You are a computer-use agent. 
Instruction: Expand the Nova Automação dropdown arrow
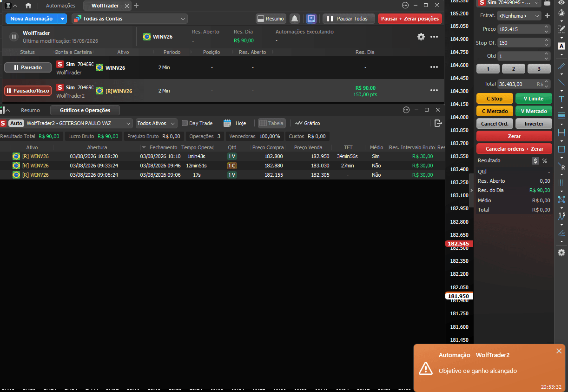click(x=62, y=19)
